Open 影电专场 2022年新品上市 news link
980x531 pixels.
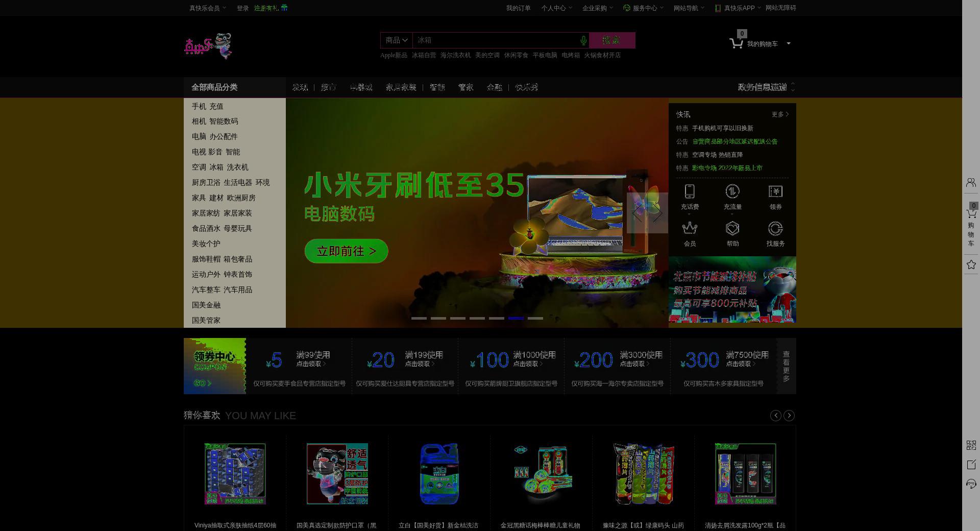(x=727, y=168)
